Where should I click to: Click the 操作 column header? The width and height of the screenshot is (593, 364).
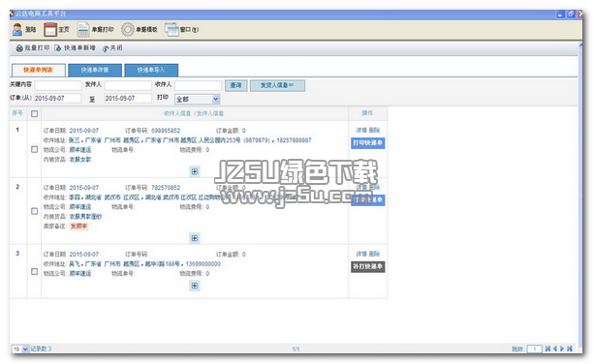(367, 113)
